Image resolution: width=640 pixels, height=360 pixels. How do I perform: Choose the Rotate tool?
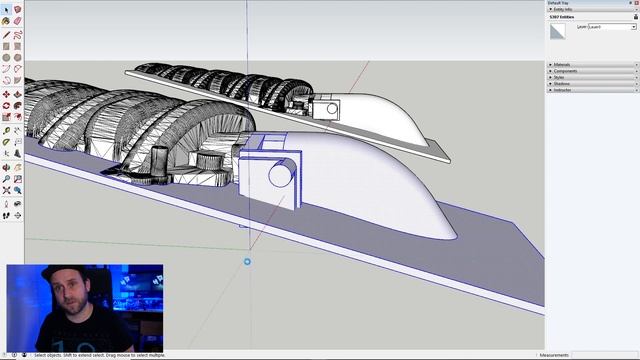pos(6,106)
